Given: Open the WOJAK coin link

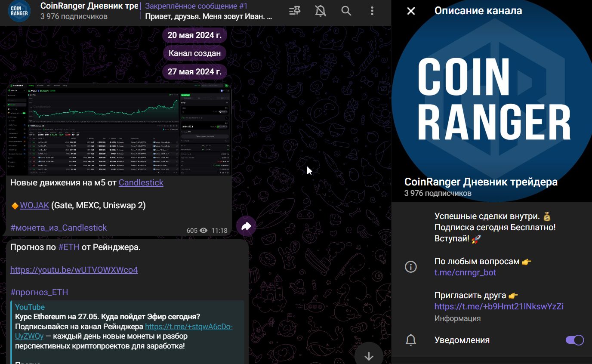Looking at the screenshot, I should 34,205.
